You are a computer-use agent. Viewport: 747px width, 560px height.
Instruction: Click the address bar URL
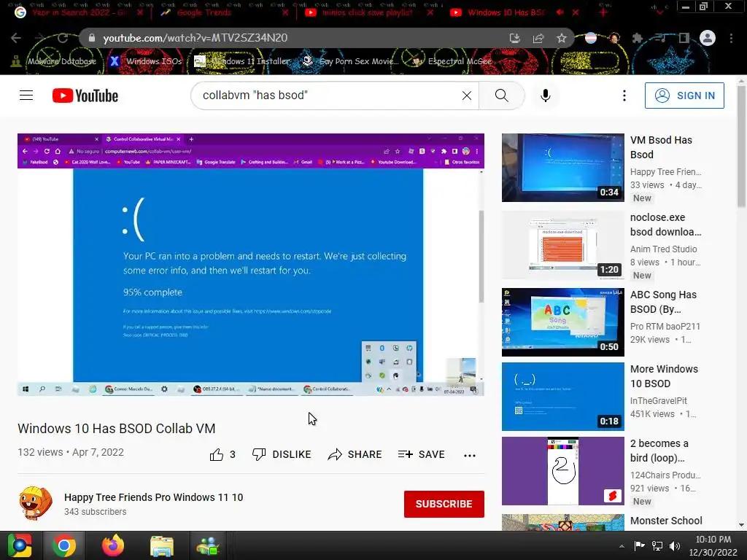(x=196, y=38)
